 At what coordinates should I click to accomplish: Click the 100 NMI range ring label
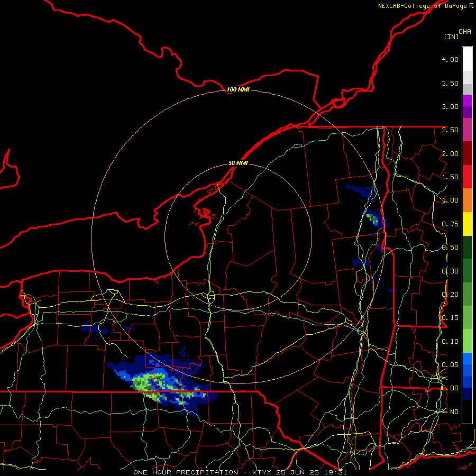click(x=238, y=89)
